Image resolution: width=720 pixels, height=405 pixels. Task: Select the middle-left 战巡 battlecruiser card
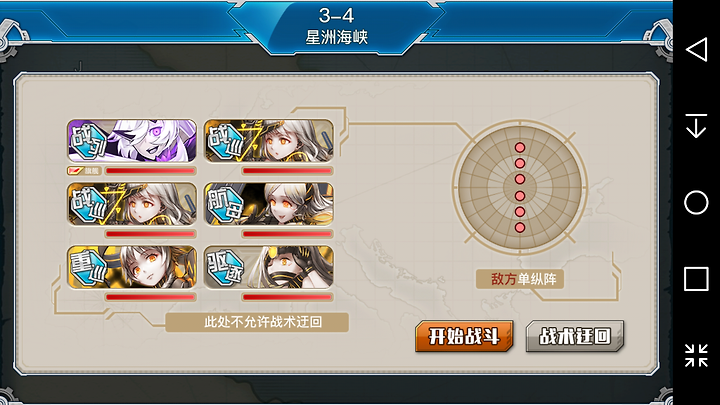click(132, 204)
